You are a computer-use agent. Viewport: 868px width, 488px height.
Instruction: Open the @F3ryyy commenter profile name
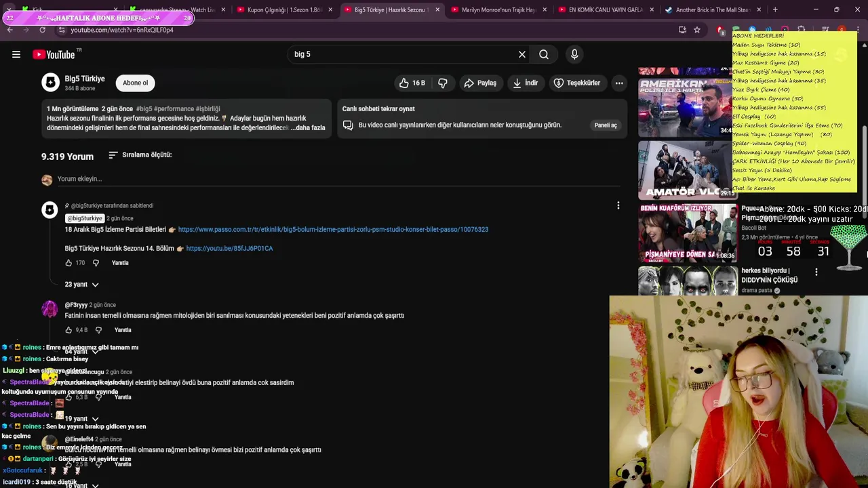click(x=76, y=305)
